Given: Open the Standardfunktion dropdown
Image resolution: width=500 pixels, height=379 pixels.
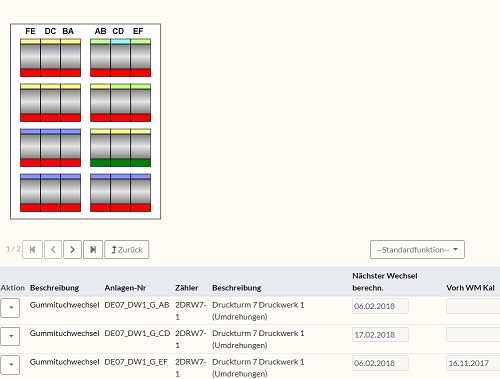Looking at the screenshot, I should coord(417,249).
